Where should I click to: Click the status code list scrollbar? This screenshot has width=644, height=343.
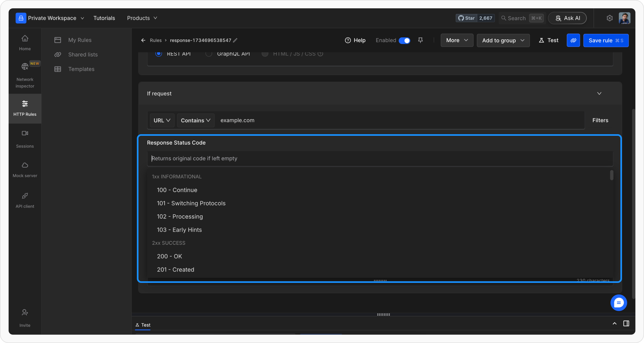612,175
